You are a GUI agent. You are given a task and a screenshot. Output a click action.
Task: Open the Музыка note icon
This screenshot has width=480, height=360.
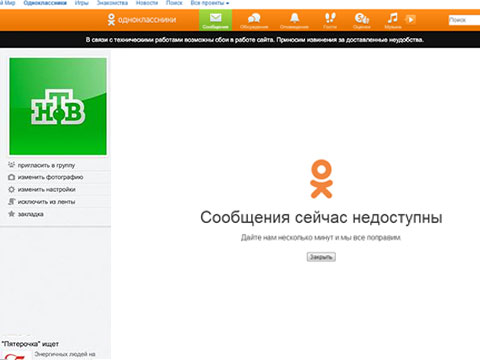pos(393,21)
